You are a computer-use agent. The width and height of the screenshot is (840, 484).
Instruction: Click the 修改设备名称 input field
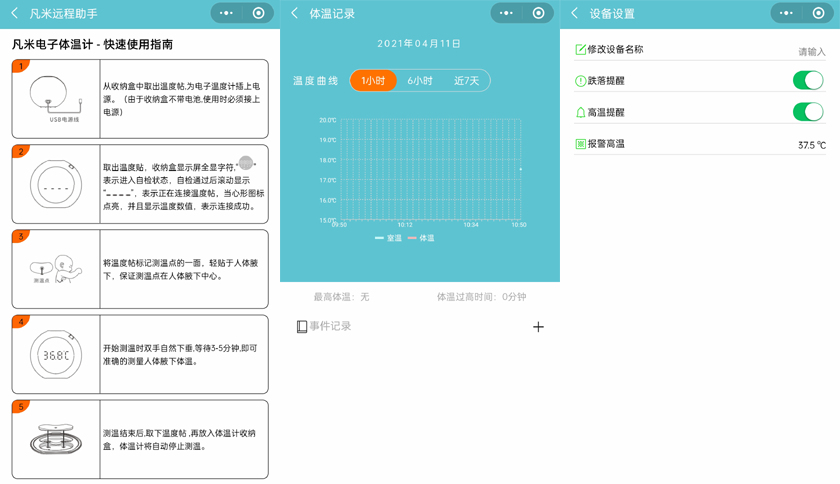click(x=812, y=51)
